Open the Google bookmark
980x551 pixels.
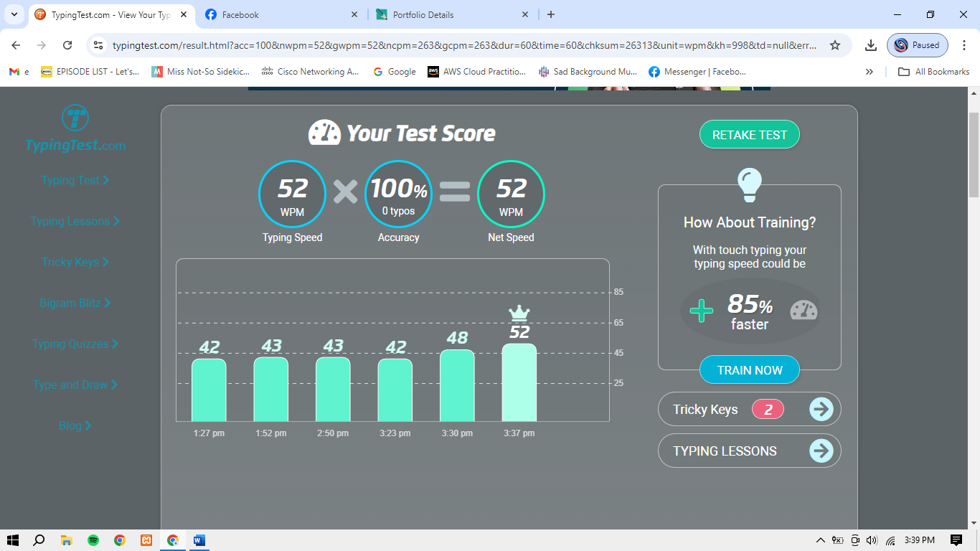[395, 72]
